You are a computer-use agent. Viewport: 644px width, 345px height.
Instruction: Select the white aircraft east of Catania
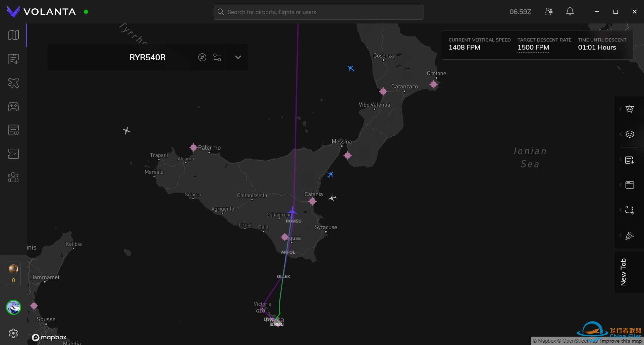pyautogui.click(x=332, y=198)
